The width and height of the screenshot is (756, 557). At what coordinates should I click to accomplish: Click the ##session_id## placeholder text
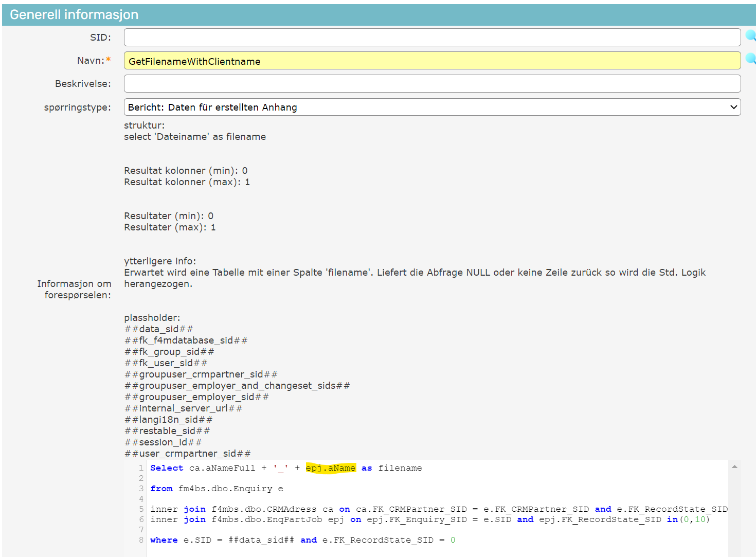pyautogui.click(x=163, y=442)
